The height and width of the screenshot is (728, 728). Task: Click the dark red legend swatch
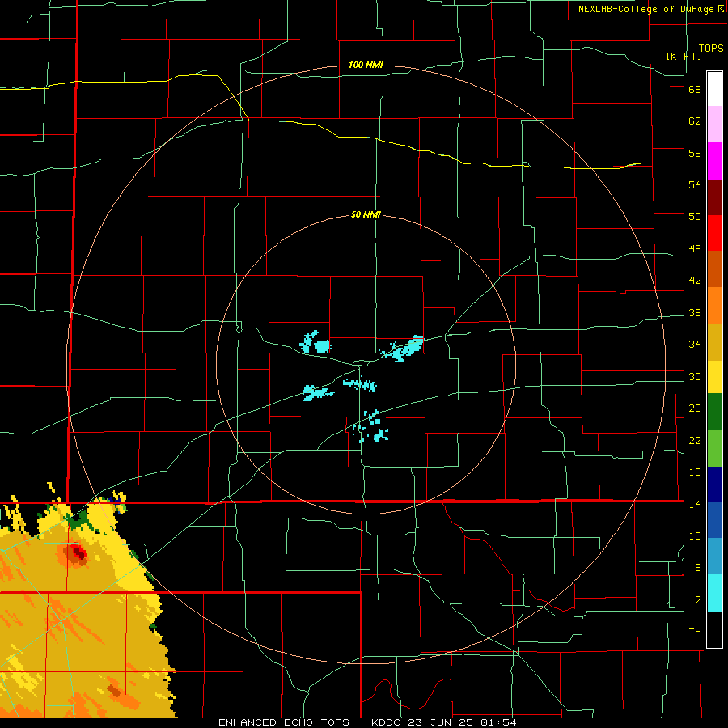[714, 197]
